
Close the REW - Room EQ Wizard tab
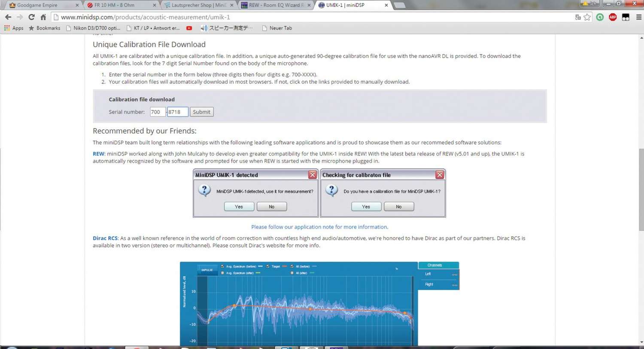pos(309,5)
